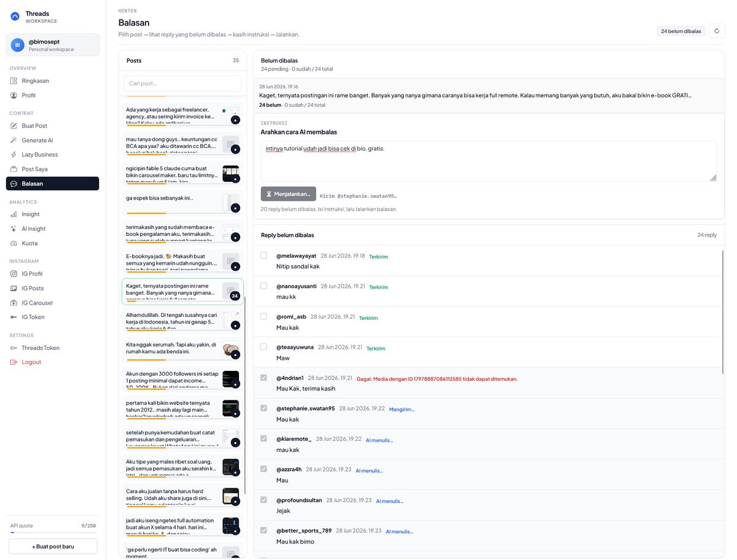This screenshot has height=560, width=737.
Task: Click the Balasan chat bubble icon
Action: [x=14, y=184]
